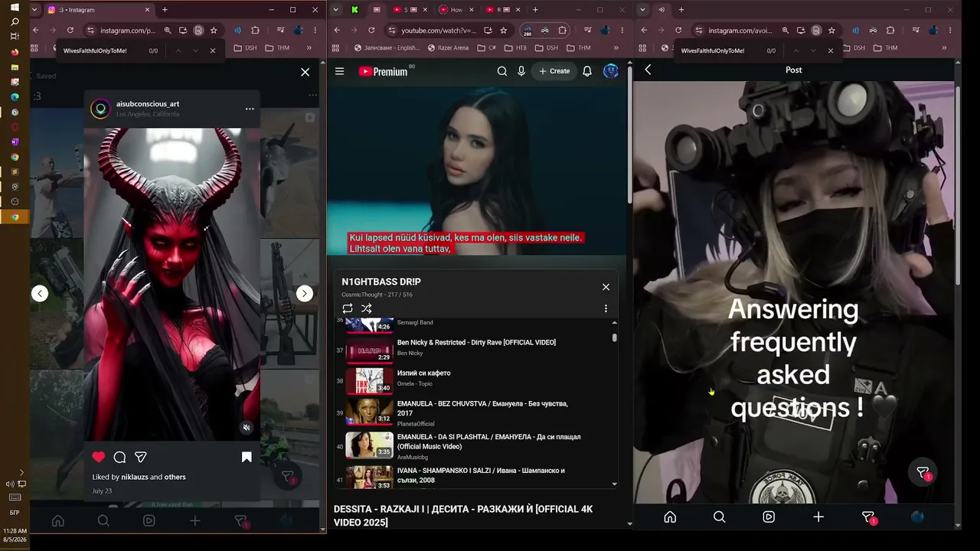Open Instagram Search in the right window
The width and height of the screenshot is (980, 551).
click(x=719, y=517)
